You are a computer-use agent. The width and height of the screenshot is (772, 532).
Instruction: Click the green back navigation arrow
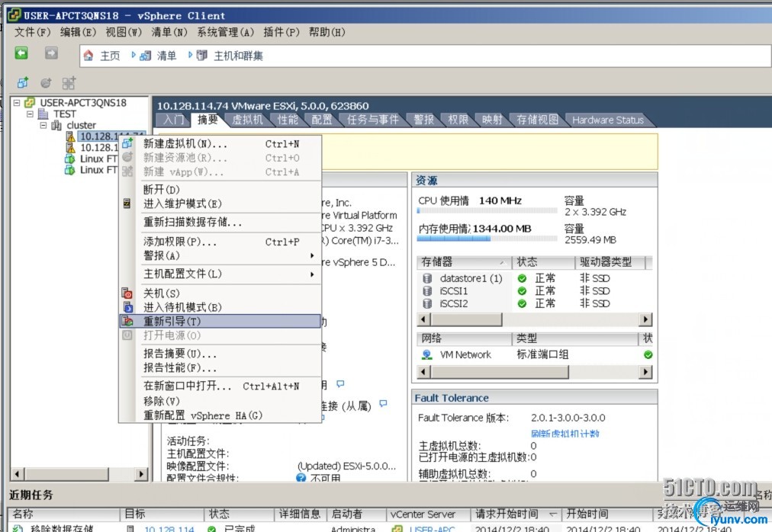(21, 53)
